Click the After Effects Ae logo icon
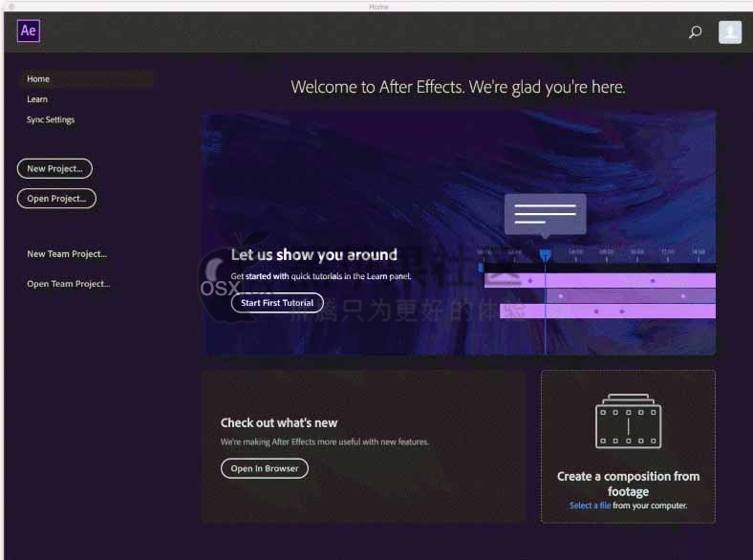This screenshot has width=753, height=560. [29, 31]
